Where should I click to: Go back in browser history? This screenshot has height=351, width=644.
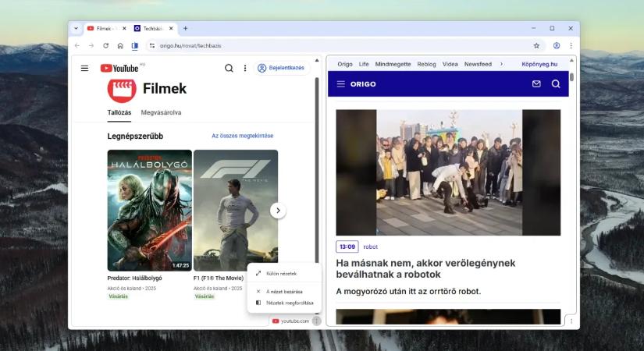click(77, 45)
